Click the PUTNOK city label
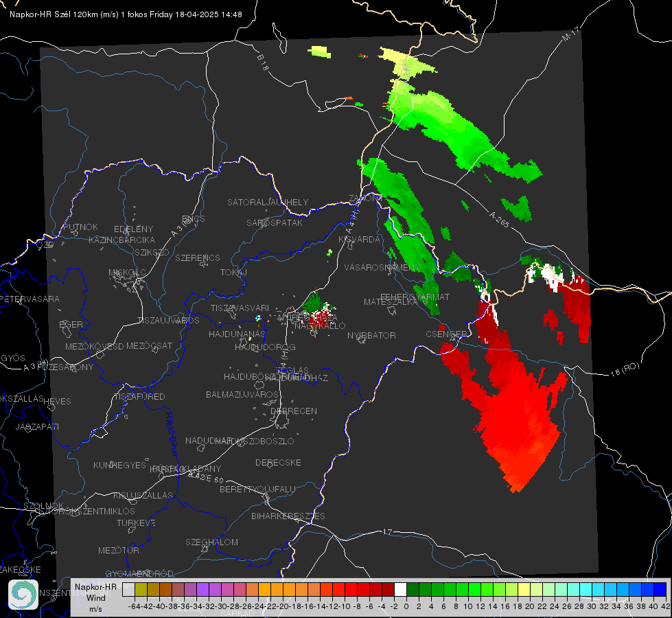The height and width of the screenshot is (618, 672). coord(80,227)
